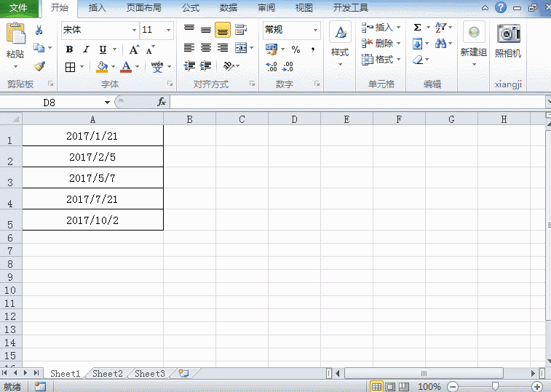Switch to the 审阅 tab
The image size is (551, 392).
266,8
